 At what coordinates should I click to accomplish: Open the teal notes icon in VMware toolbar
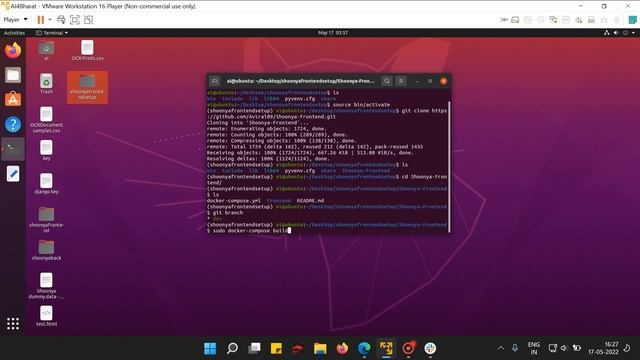pyautogui.click(x=632, y=20)
